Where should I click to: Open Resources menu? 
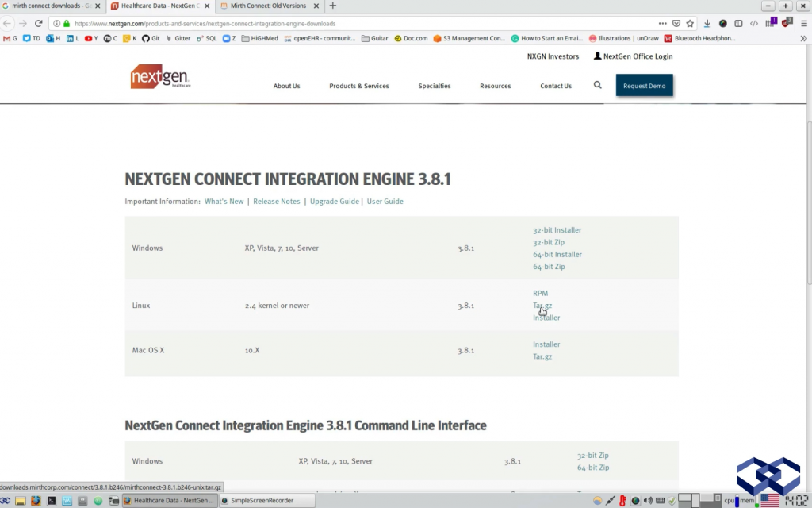(495, 86)
